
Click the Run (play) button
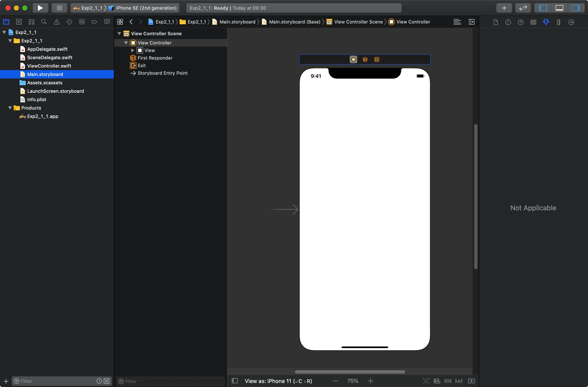click(x=40, y=8)
